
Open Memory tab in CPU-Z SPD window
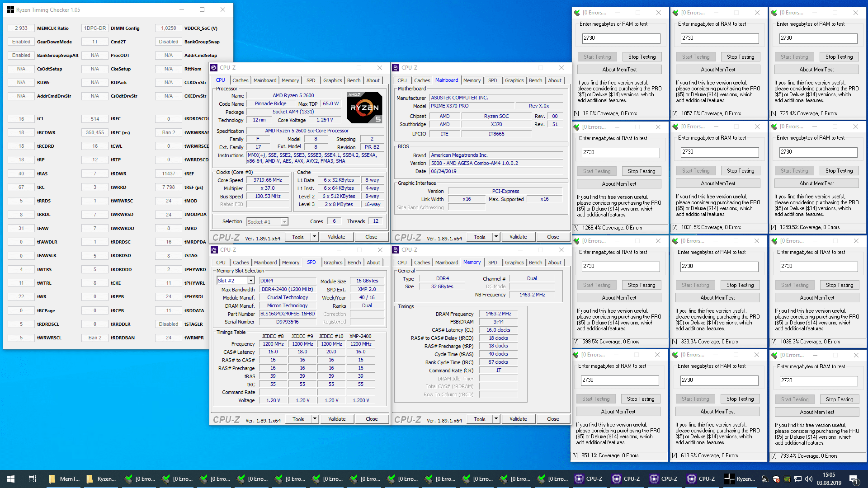pyautogui.click(x=291, y=263)
